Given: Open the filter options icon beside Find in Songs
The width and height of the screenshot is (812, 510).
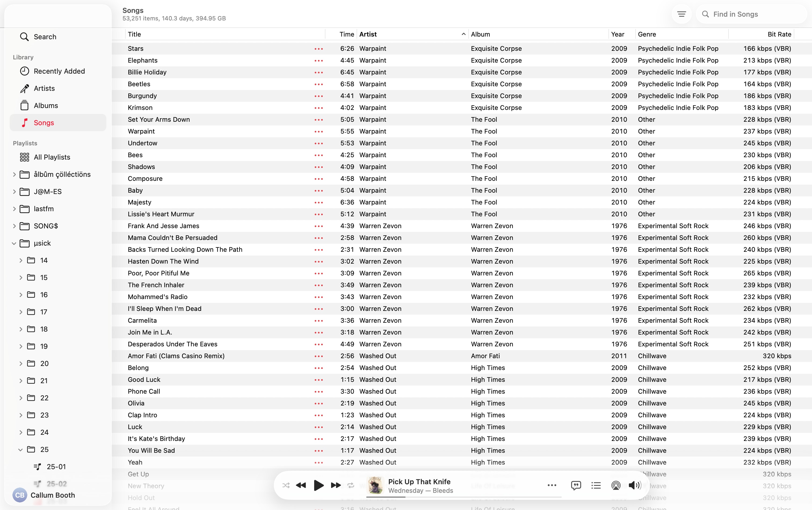Looking at the screenshot, I should click(x=682, y=14).
